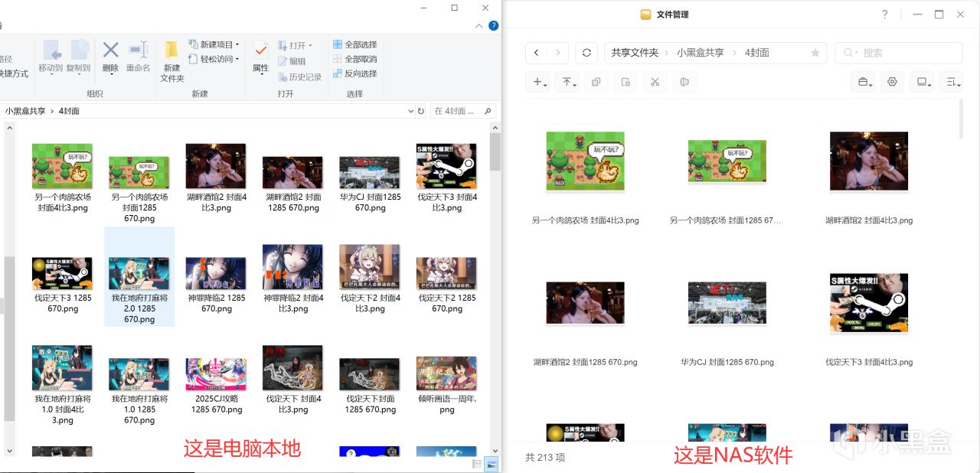Click the scissors cut icon in NAS toolbar
Screen dimensions: 980x473
click(655, 82)
